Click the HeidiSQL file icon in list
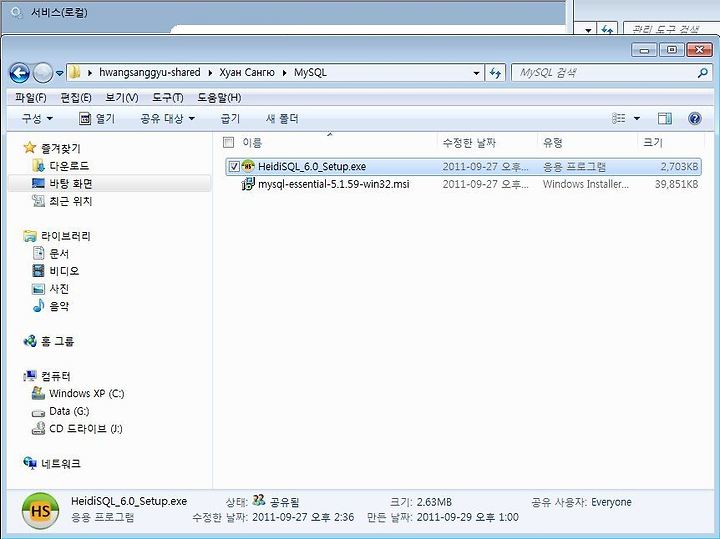Viewport: 720px width, 539px height. 248,166
